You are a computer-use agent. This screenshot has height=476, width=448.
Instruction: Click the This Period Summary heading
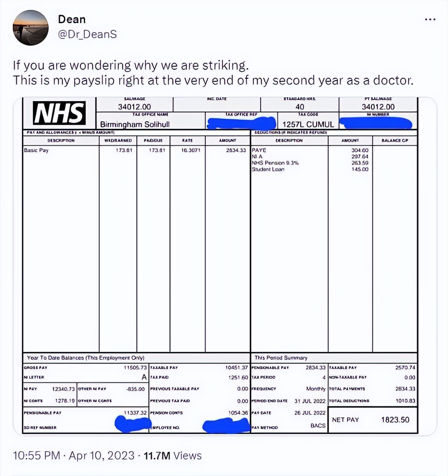pyautogui.click(x=281, y=357)
